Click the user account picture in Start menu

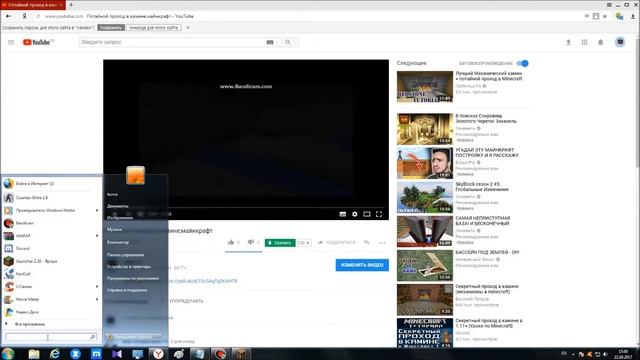136,175
